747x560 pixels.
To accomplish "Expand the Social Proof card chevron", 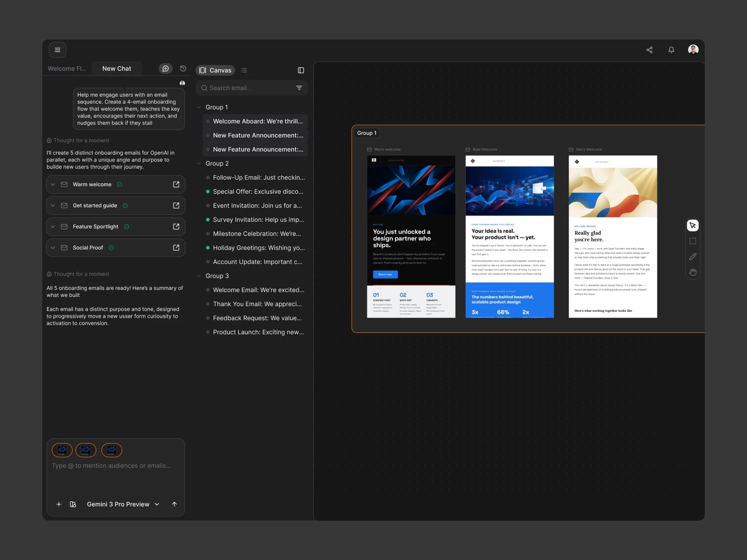I will (53, 248).
